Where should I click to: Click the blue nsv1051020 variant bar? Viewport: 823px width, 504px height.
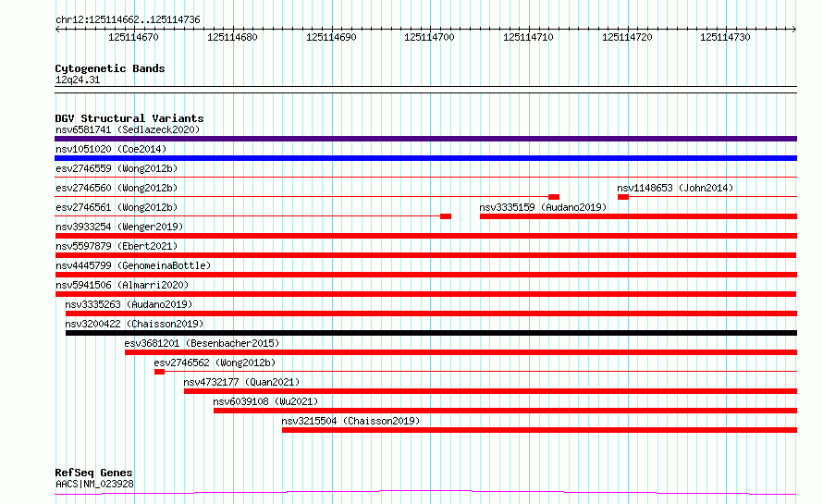[425, 158]
